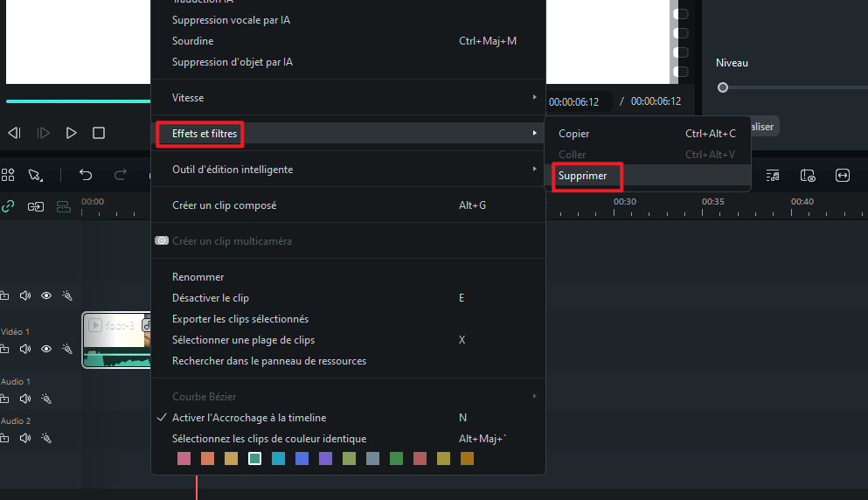
Task: Expand the Vitesse submenu arrow
Action: (534, 97)
